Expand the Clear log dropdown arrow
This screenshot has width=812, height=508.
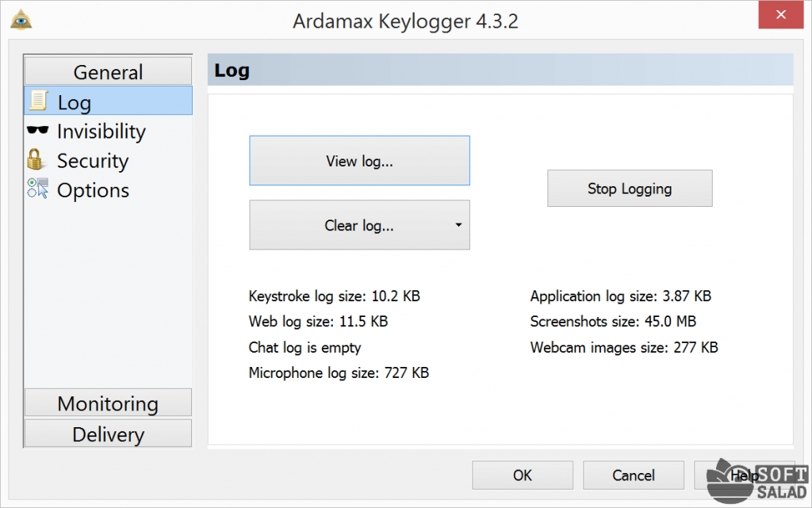[458, 225]
